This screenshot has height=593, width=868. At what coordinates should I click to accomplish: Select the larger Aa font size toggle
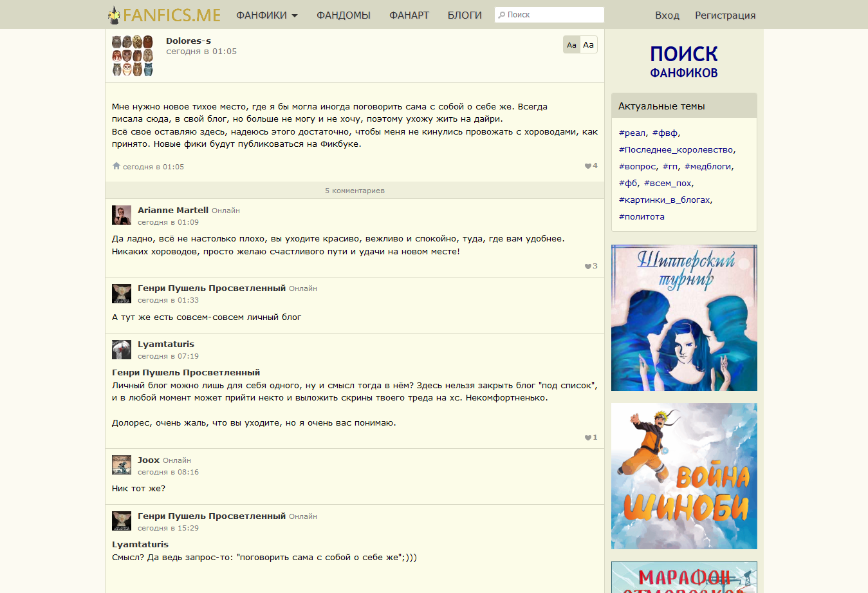(x=589, y=44)
